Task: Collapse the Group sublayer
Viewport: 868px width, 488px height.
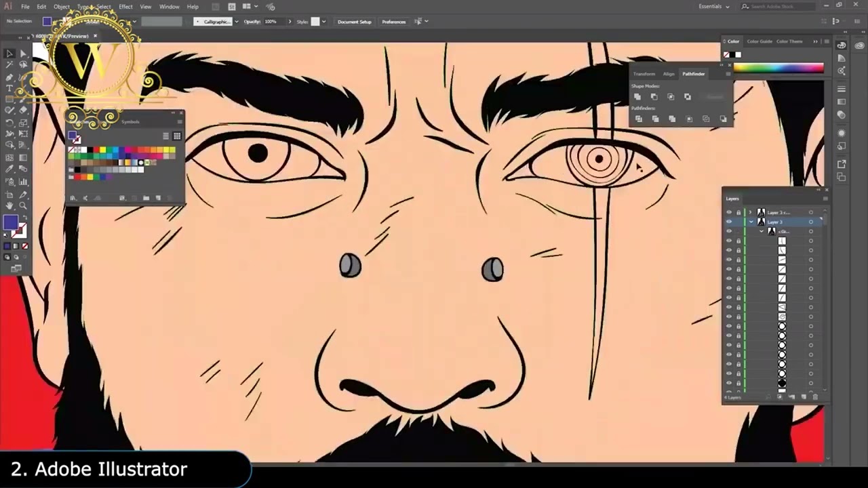Action: pos(762,231)
